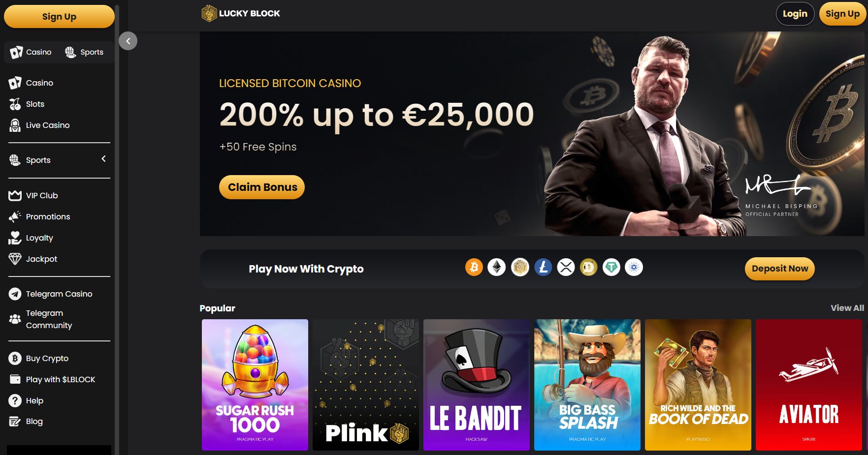
Task: Click View All popular games
Action: 847,308
